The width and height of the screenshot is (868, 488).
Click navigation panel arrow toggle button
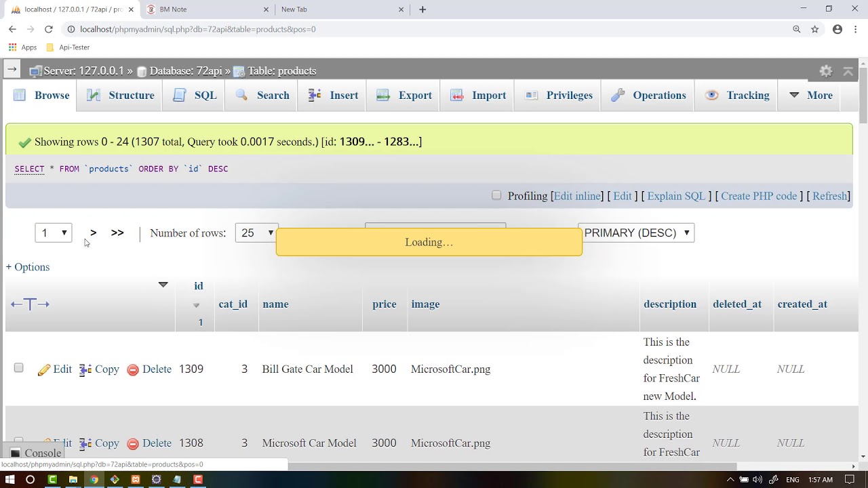coord(12,69)
